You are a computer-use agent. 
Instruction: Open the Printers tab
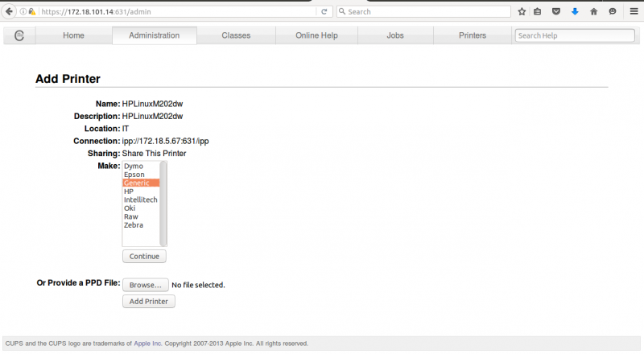[473, 35]
